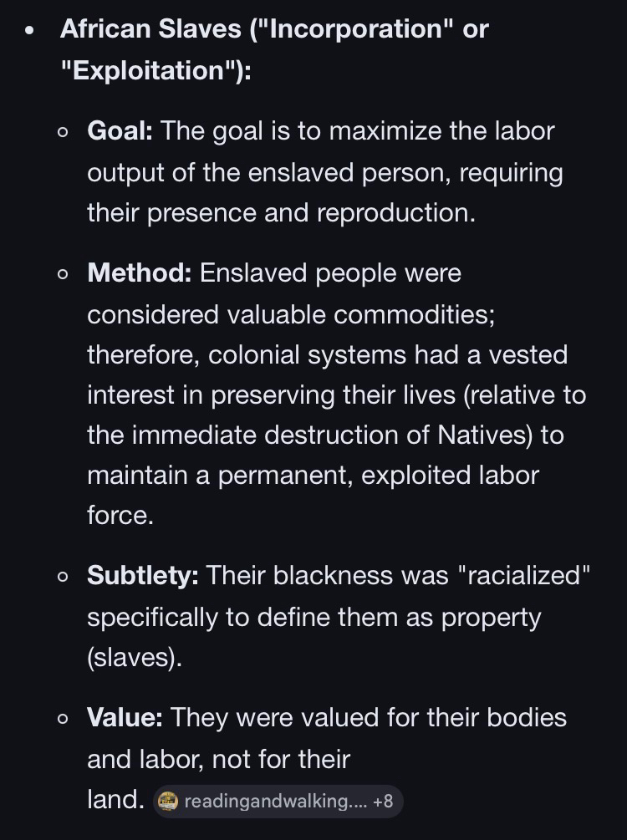Click the hollow bullet beside Method
Screen dimensions: 627x840
63,274
